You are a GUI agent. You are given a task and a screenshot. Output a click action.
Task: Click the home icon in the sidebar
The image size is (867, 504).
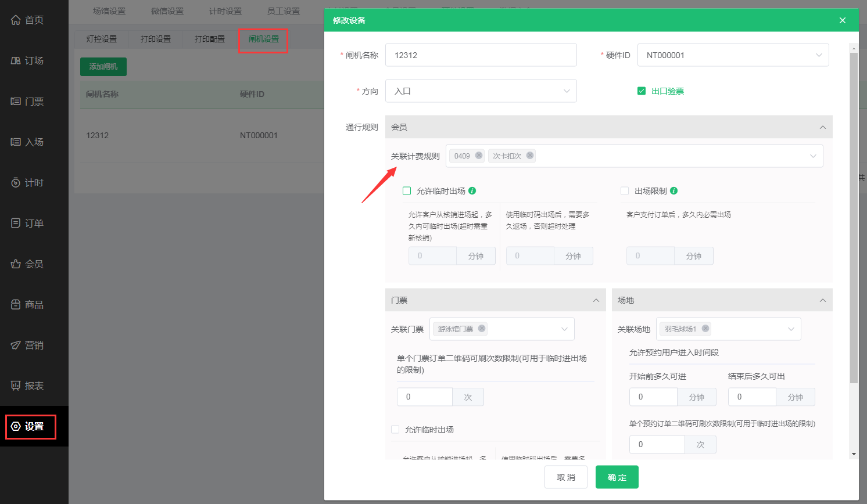[16, 20]
